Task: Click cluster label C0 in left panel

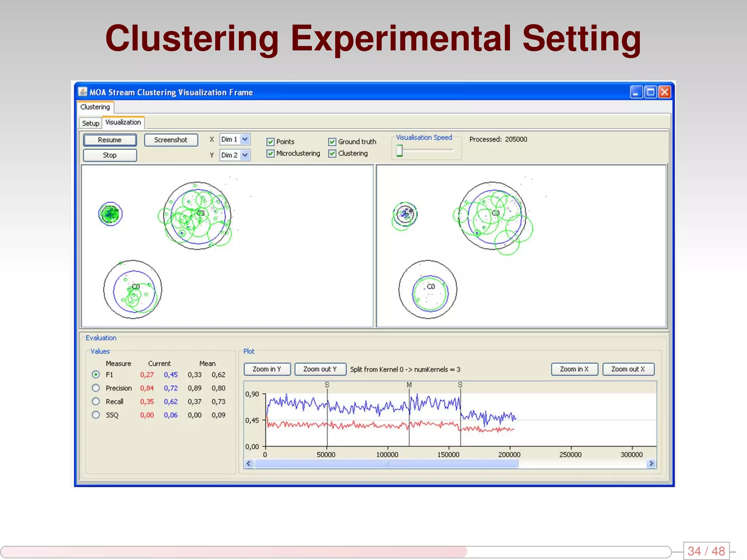Action: coord(136,287)
